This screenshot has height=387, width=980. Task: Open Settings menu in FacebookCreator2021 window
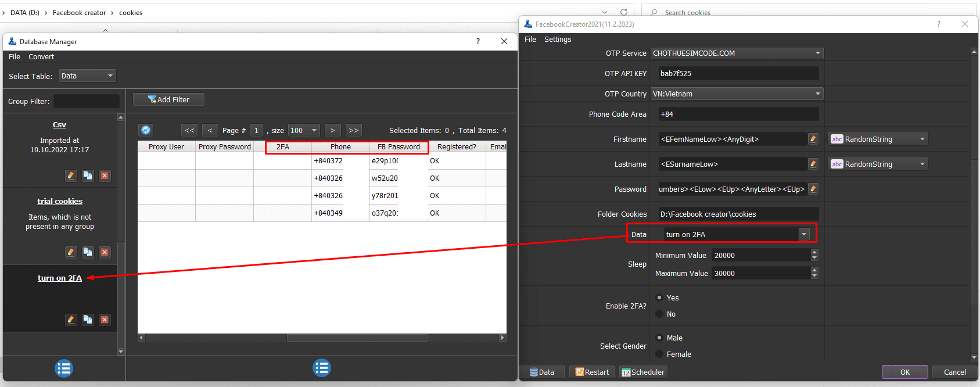tap(558, 40)
